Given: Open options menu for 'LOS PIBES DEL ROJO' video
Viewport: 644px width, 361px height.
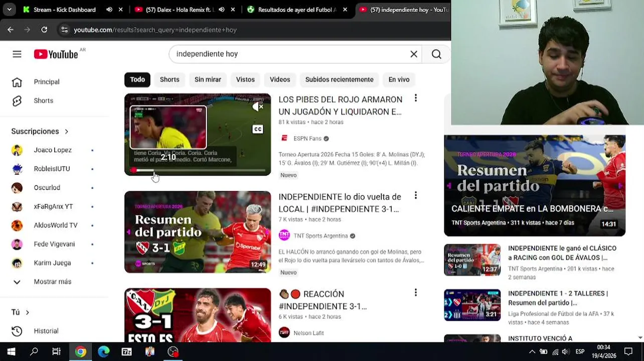Looking at the screenshot, I should pos(416,98).
